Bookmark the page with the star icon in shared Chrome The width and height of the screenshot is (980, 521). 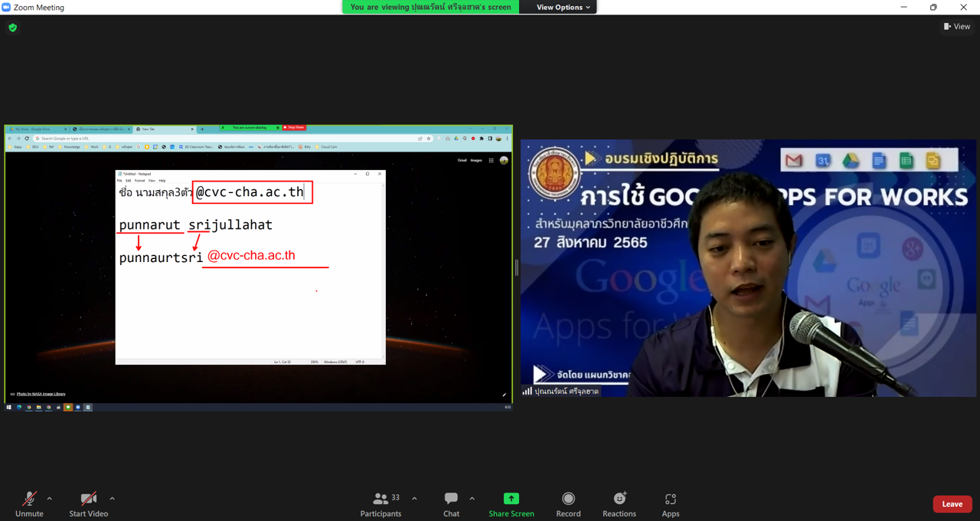coord(428,139)
